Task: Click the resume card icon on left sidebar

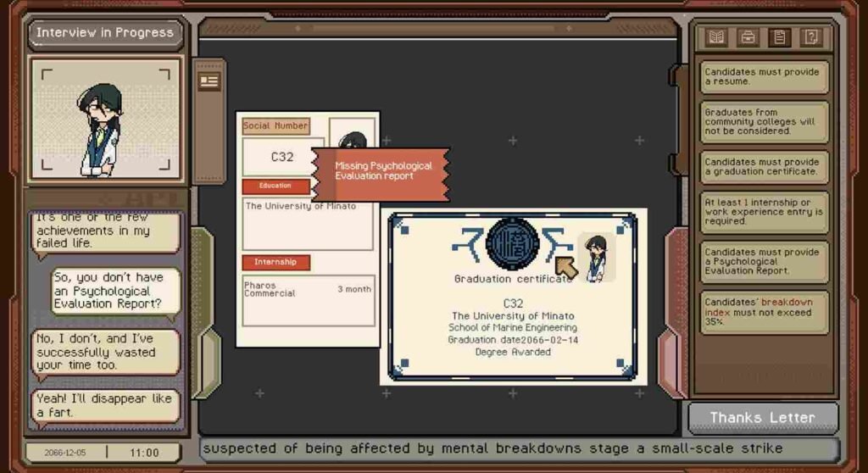Action: click(209, 81)
